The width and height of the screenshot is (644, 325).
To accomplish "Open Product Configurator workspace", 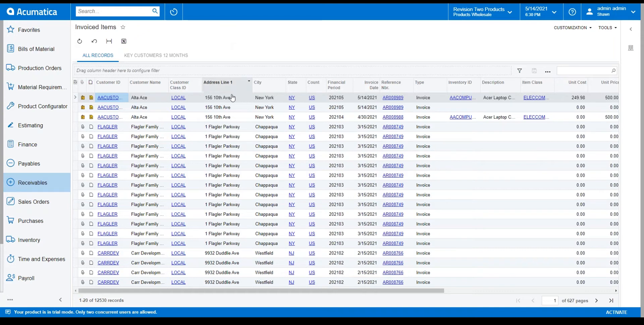I will 42,106.
